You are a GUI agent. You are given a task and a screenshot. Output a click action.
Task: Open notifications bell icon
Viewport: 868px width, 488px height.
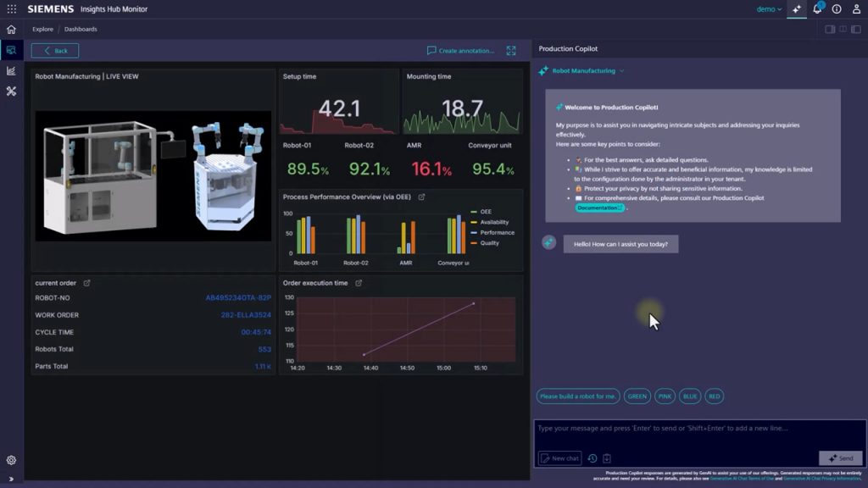pyautogui.click(x=817, y=9)
